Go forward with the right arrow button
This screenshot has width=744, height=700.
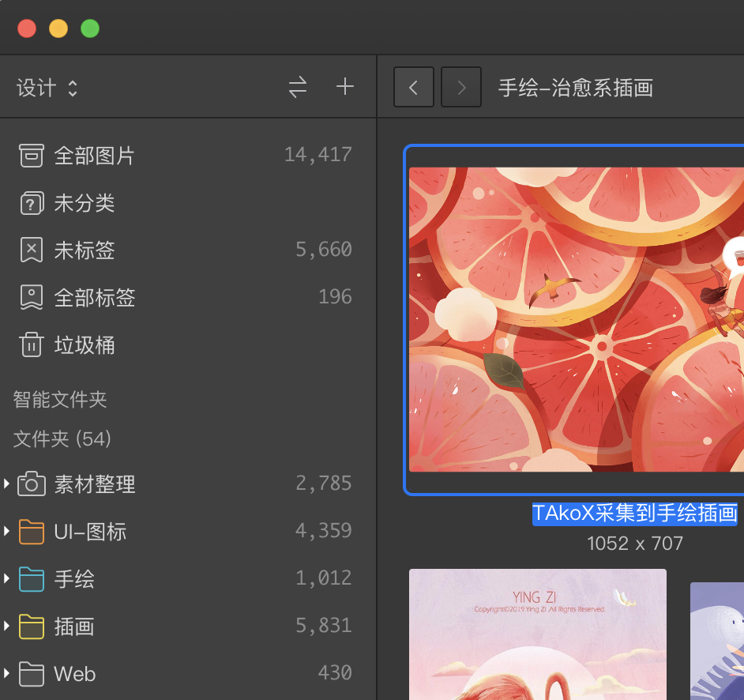click(x=461, y=87)
